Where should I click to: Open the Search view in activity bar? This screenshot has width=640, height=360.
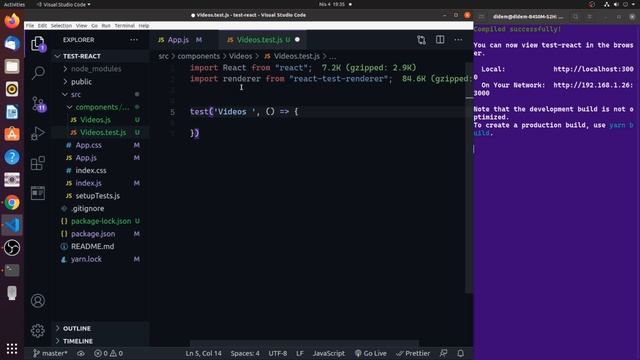point(38,73)
